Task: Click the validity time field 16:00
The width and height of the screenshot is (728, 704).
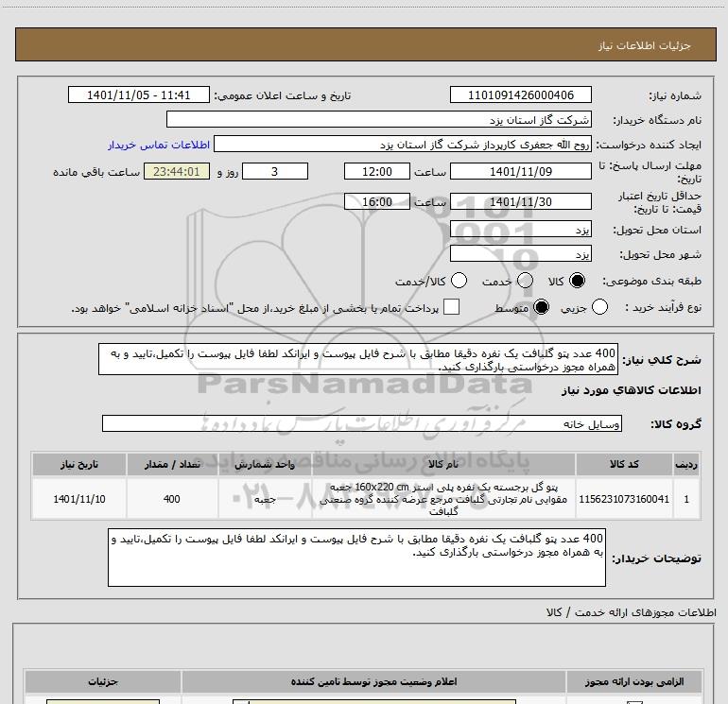Action: coord(377,201)
